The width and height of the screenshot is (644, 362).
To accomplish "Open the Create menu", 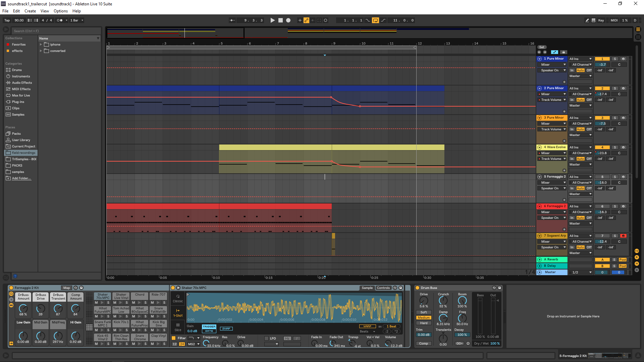I will coord(30,11).
